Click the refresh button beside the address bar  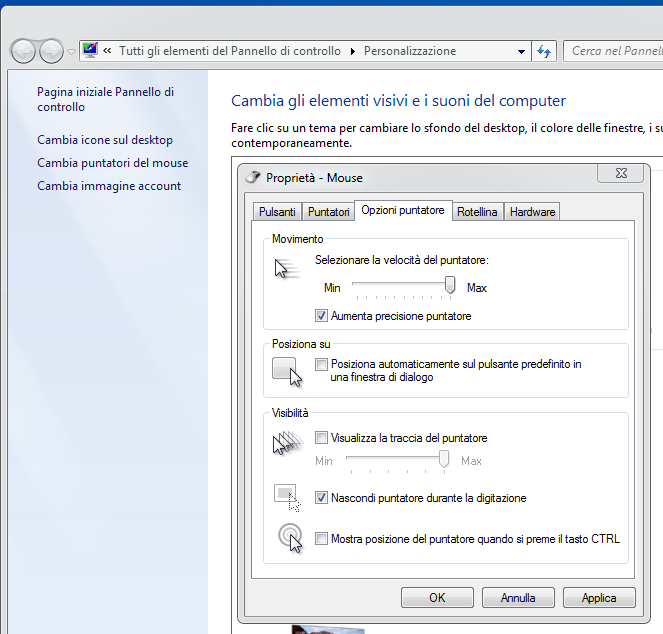pos(545,51)
